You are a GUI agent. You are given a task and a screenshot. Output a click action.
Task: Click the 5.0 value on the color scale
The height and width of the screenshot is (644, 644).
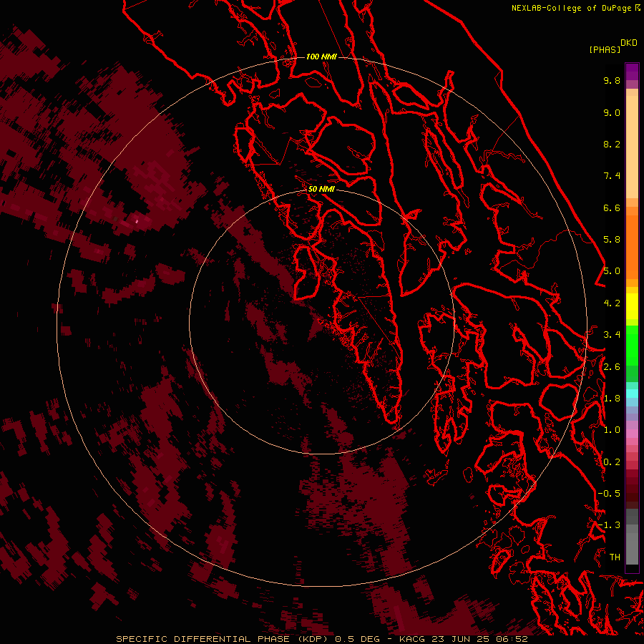pyautogui.click(x=612, y=271)
